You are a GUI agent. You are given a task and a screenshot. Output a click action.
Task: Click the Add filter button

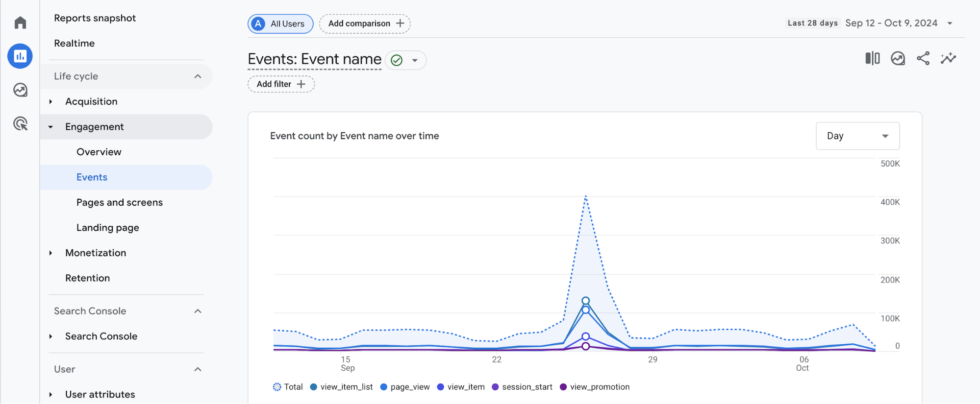click(x=281, y=84)
